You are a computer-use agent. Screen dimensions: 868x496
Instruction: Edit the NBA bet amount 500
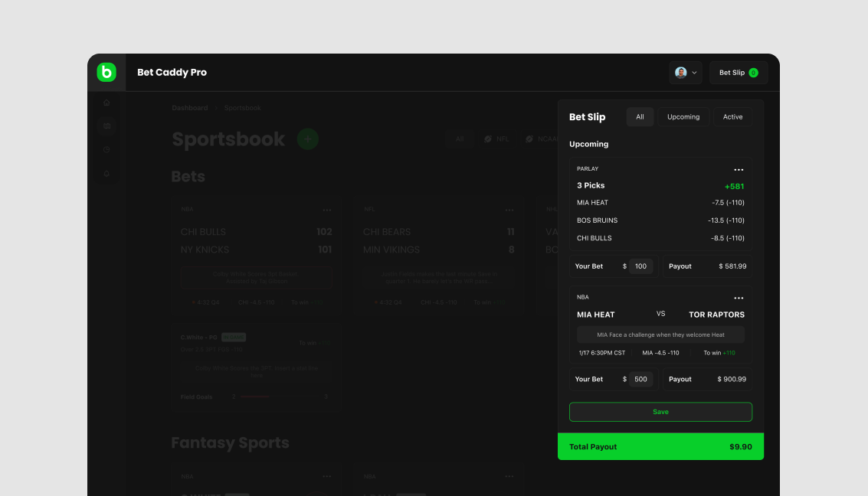(x=640, y=379)
